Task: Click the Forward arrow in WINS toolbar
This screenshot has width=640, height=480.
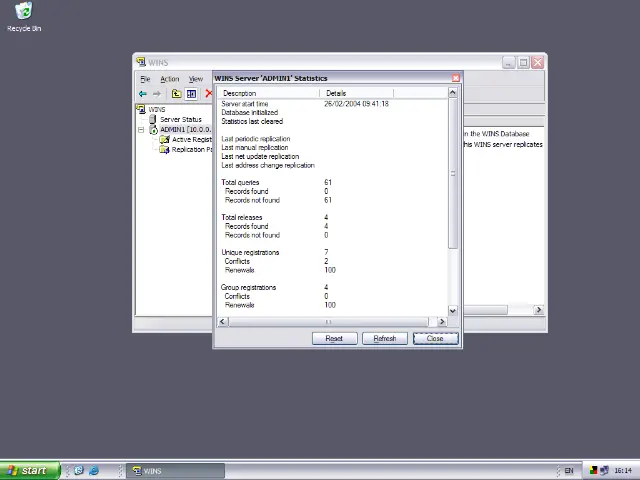Action: (x=157, y=94)
